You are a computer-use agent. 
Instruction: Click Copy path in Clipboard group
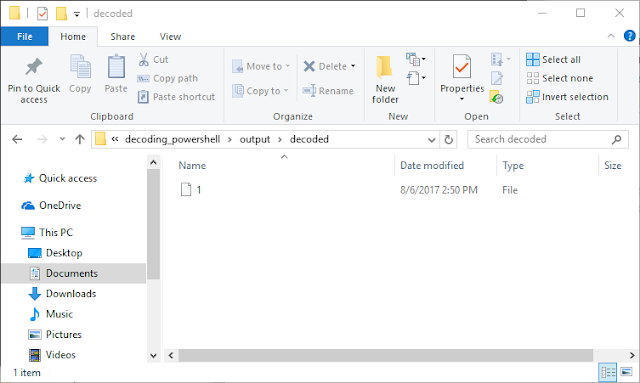point(168,78)
